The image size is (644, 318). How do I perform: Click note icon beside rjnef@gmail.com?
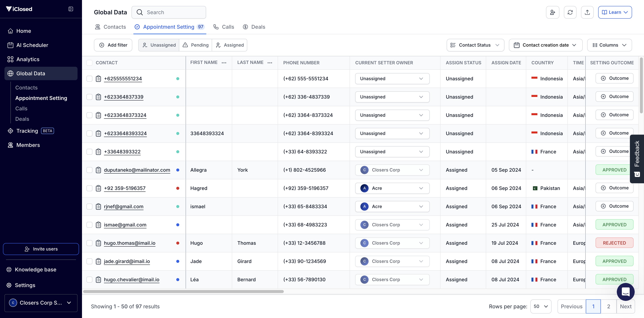point(99,207)
